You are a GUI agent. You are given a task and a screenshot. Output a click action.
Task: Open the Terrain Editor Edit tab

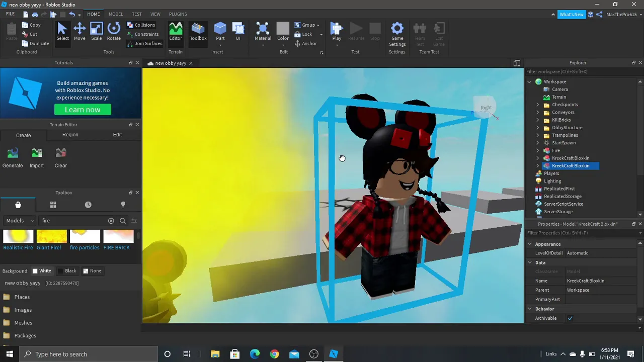click(x=117, y=135)
